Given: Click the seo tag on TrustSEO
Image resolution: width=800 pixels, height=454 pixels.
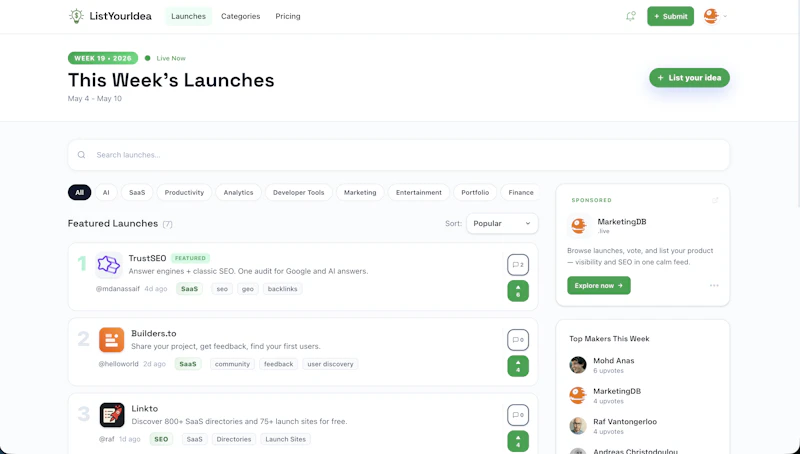Looking at the screenshot, I should coord(222,289).
